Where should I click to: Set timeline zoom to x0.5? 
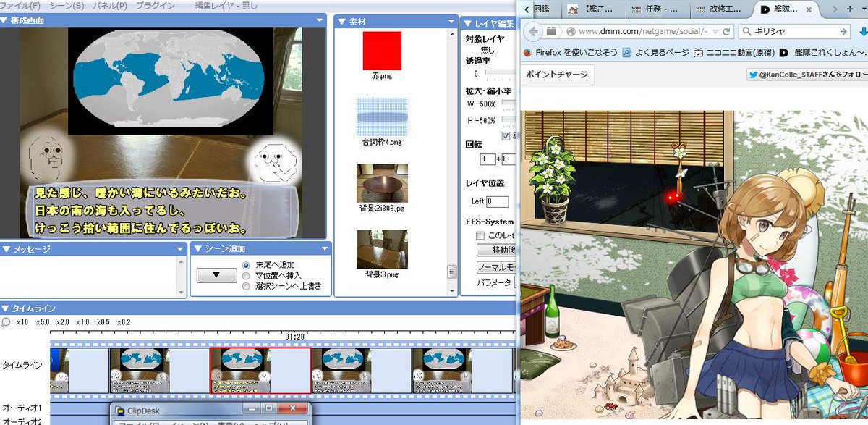(103, 321)
